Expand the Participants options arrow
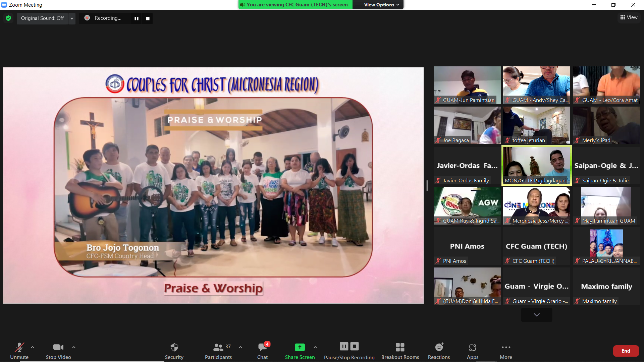644x362 pixels. coord(240,347)
